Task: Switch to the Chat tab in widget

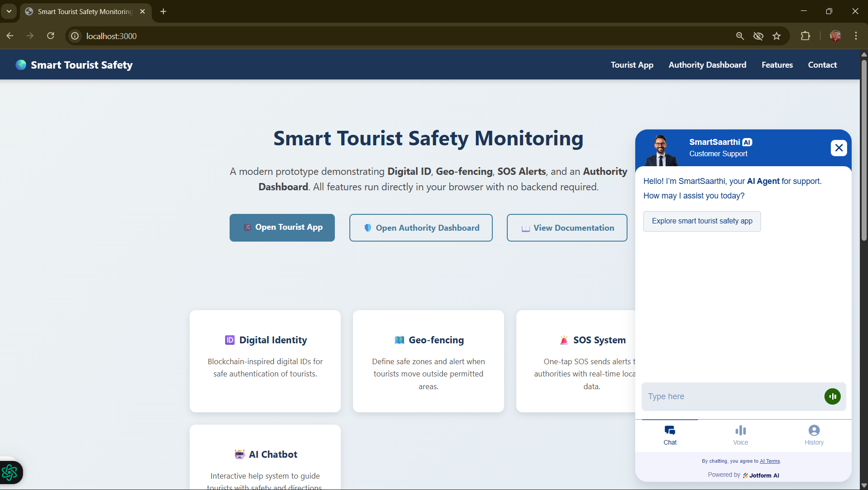Action: [670, 436]
